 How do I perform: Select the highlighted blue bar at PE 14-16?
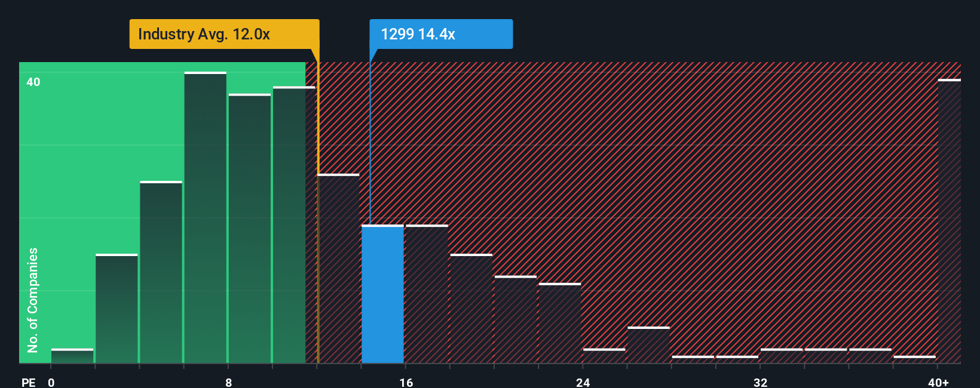(x=382, y=294)
